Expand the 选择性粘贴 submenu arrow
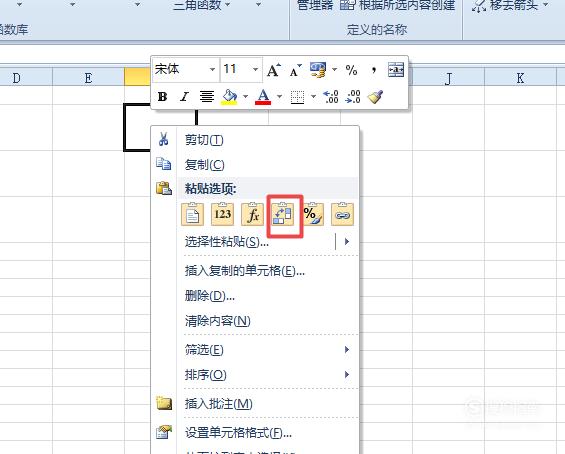This screenshot has height=454, width=565. pos(347,241)
